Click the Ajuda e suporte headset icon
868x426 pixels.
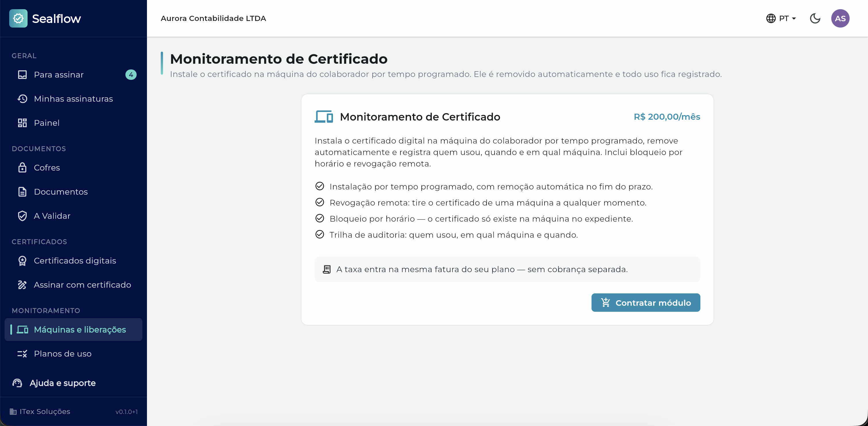pyautogui.click(x=17, y=383)
